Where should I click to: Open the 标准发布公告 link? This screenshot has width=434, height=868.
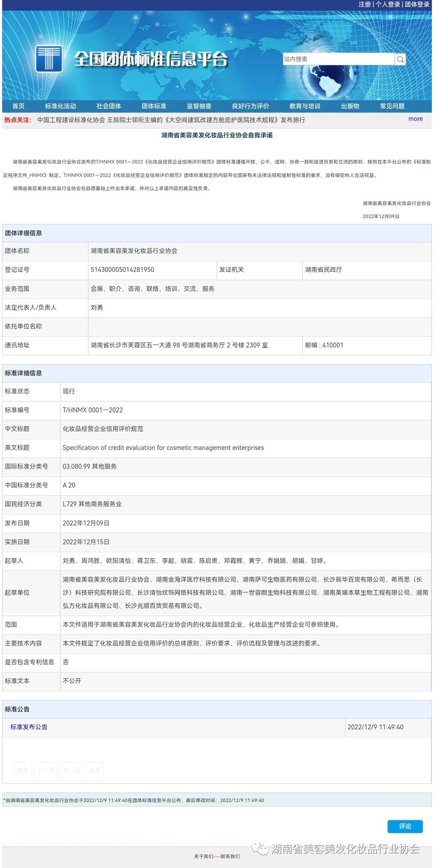pos(29,727)
